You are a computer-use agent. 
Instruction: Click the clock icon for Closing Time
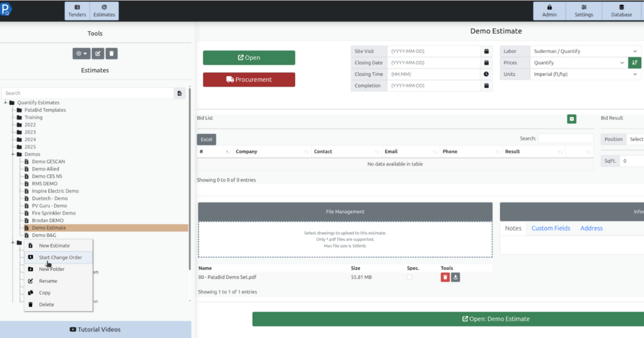click(486, 75)
